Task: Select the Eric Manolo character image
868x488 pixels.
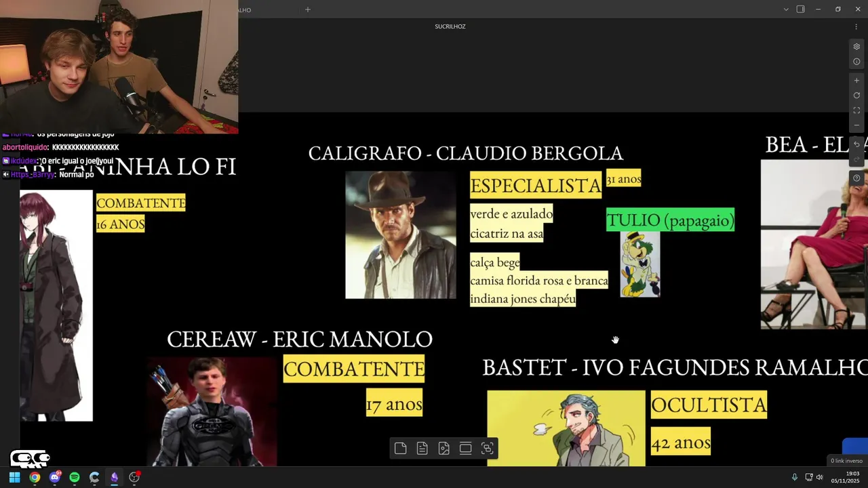Action: (212, 411)
